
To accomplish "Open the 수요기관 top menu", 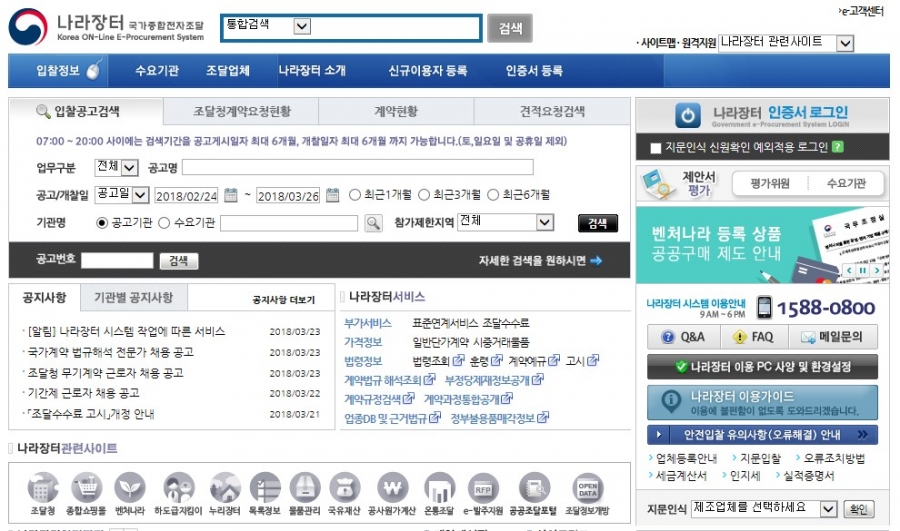I will (x=157, y=71).
